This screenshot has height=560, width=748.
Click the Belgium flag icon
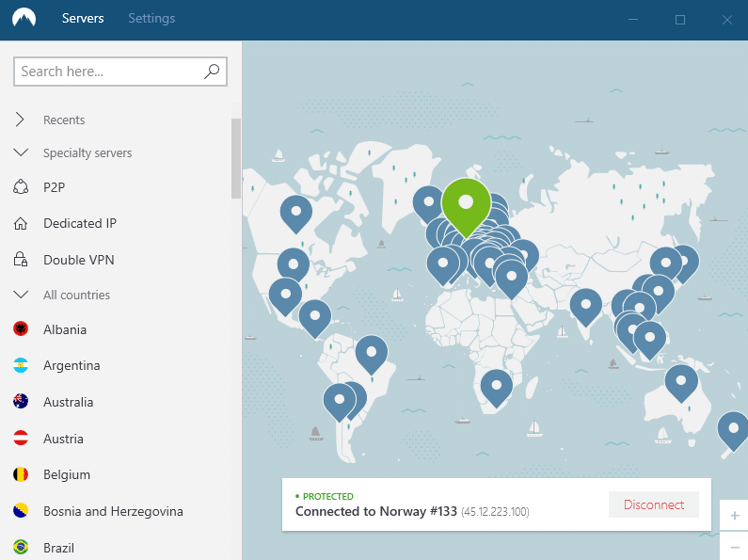pyautogui.click(x=21, y=474)
